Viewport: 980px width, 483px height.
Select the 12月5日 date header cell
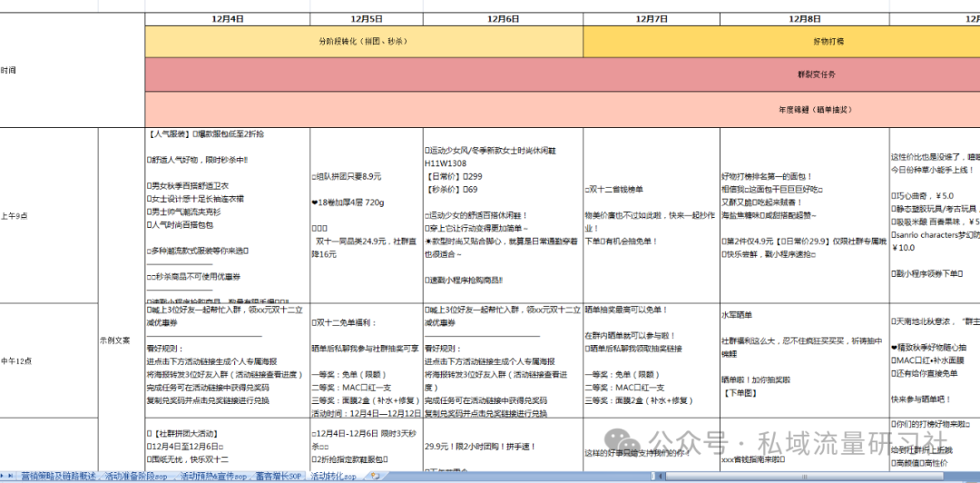pyautogui.click(x=367, y=19)
